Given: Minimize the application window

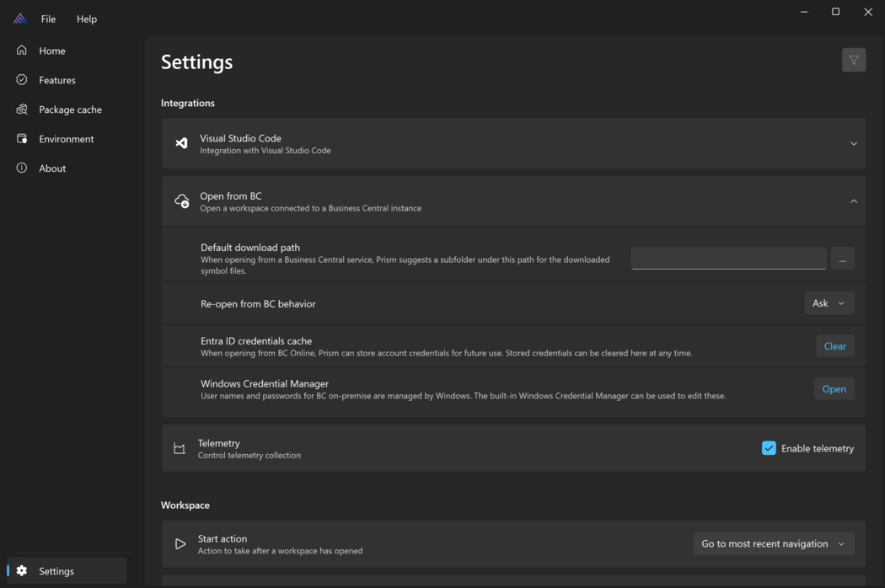Looking at the screenshot, I should [x=804, y=12].
